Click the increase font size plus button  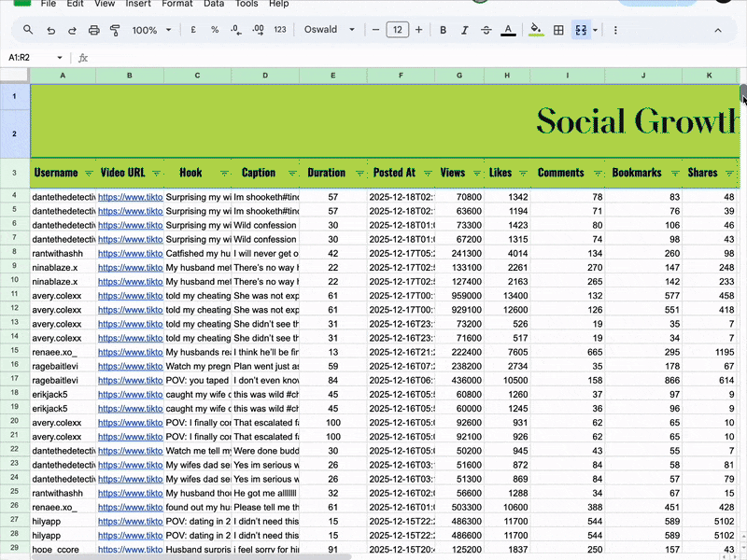pos(418,30)
